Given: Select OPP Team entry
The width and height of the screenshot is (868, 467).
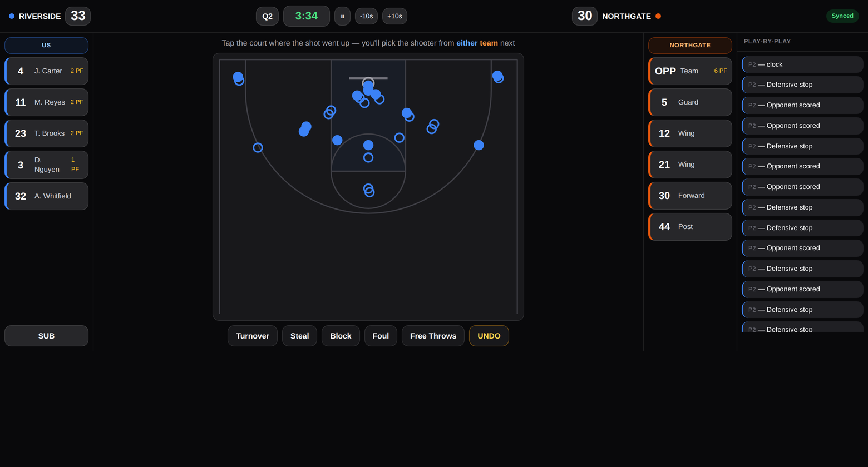Looking at the screenshot, I should pos(690,71).
